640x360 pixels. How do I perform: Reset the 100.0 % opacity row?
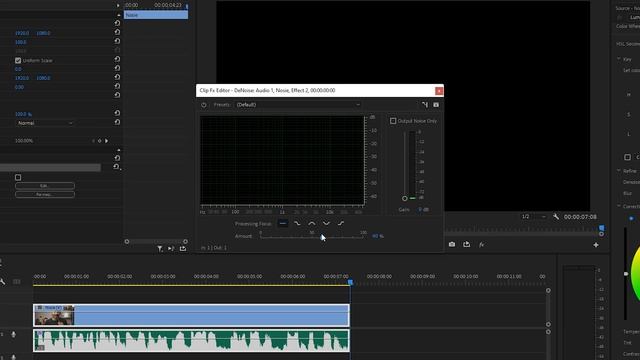click(117, 113)
